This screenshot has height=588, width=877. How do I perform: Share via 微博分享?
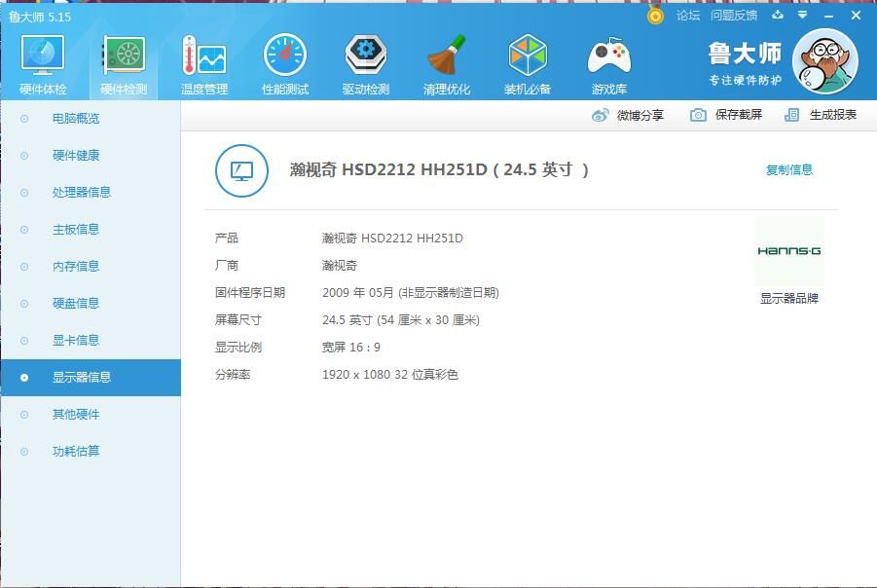pos(628,115)
